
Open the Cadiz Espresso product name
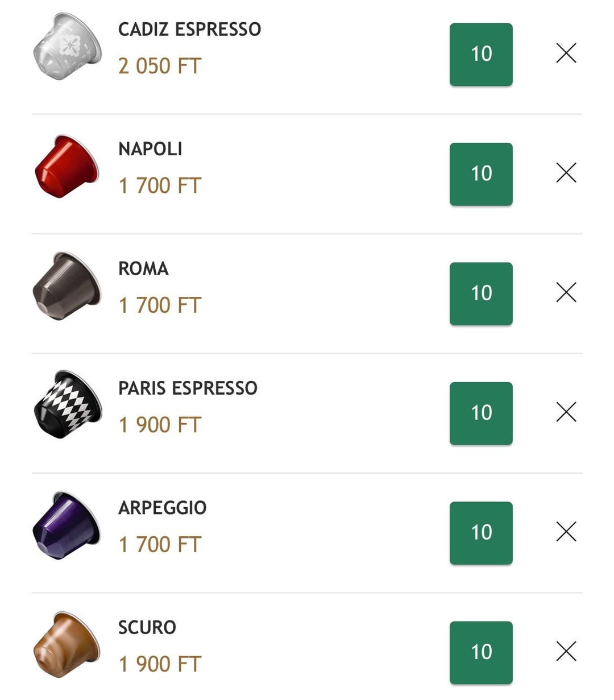click(x=189, y=30)
